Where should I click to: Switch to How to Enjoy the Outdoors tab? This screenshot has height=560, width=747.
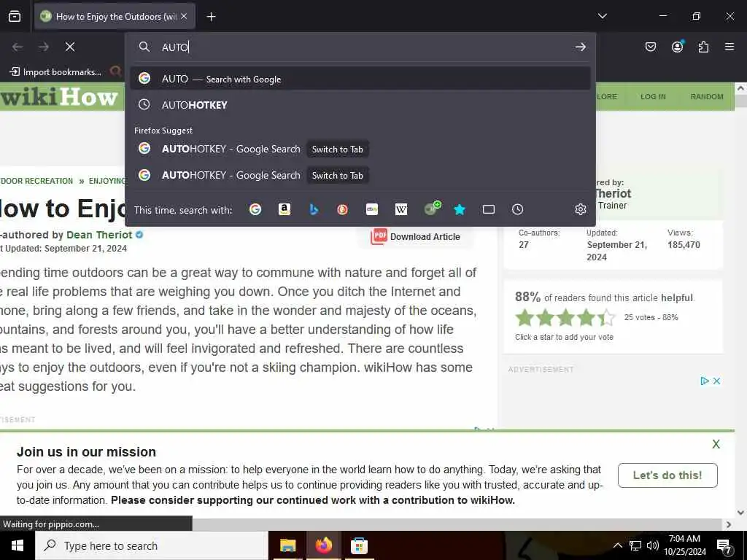click(x=115, y=16)
